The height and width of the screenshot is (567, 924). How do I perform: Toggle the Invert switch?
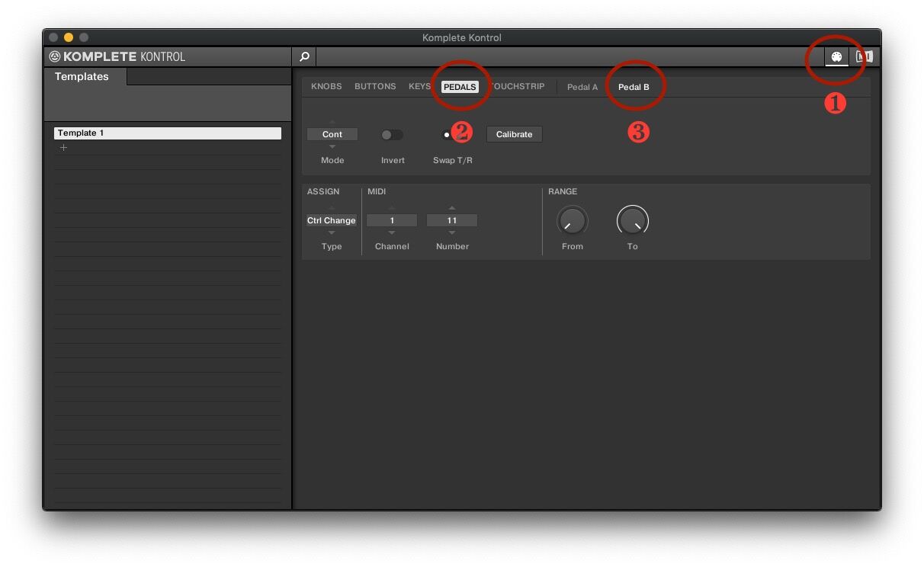click(392, 135)
